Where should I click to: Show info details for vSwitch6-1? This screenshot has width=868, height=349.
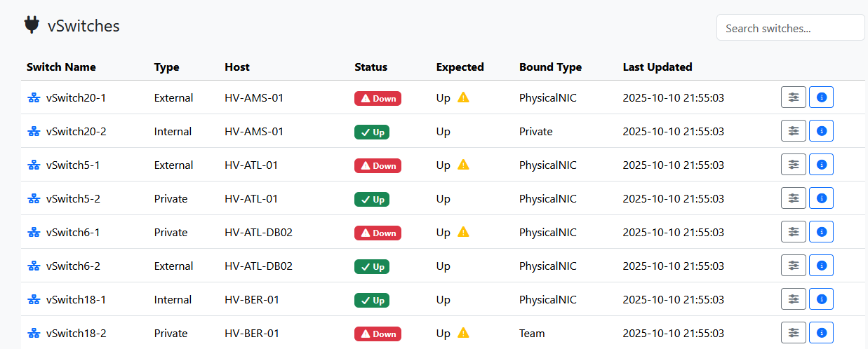coord(821,232)
